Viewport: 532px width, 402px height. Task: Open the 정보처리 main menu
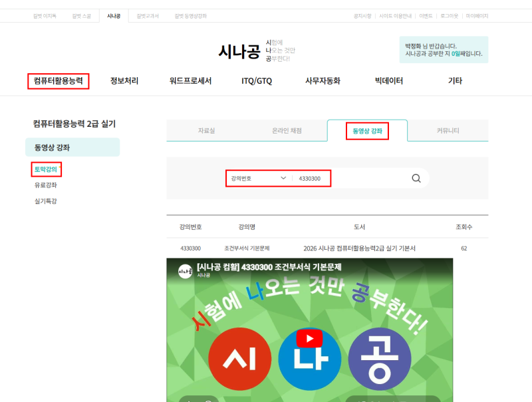[x=124, y=81]
